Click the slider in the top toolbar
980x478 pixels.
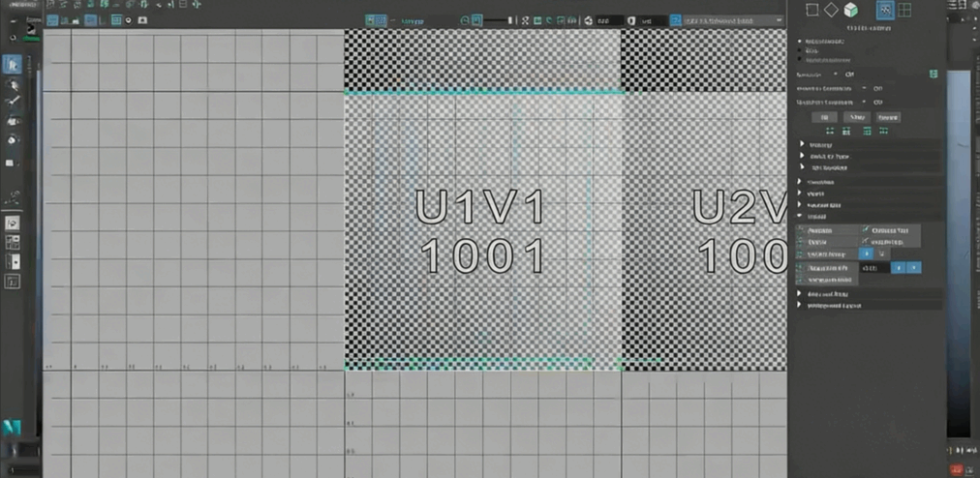tap(498, 20)
